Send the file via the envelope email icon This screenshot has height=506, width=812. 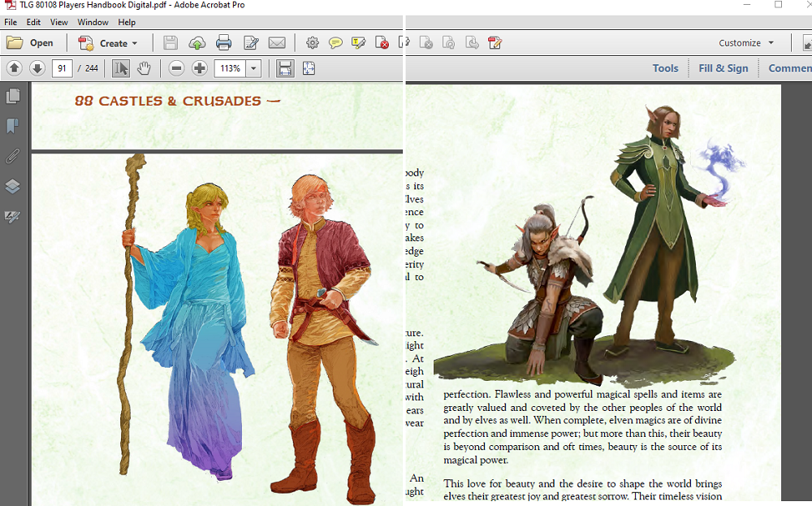[277, 43]
